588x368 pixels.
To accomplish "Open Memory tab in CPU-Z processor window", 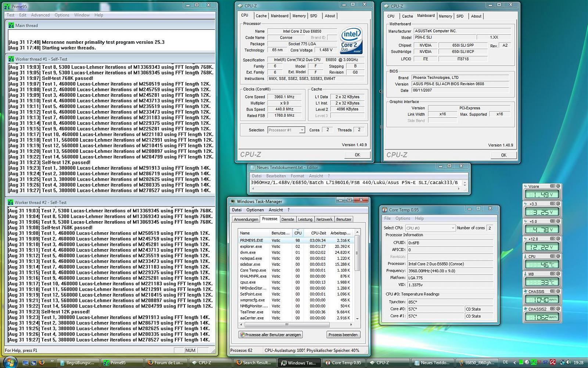I will pos(299,16).
